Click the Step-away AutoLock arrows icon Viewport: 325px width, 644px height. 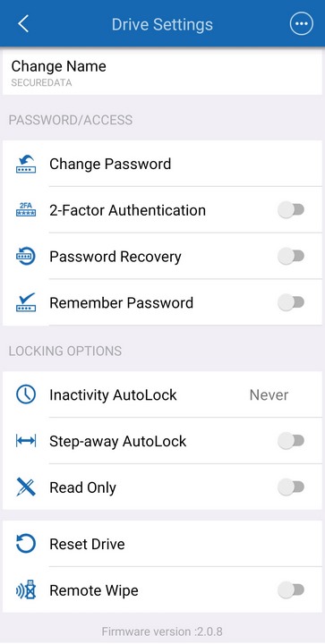tap(26, 441)
